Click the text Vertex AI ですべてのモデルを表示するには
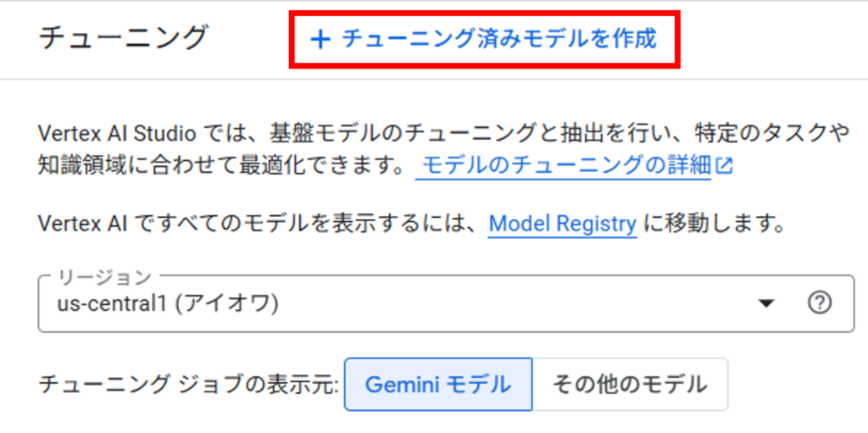Viewport: 868px width, 433px height. [260, 225]
